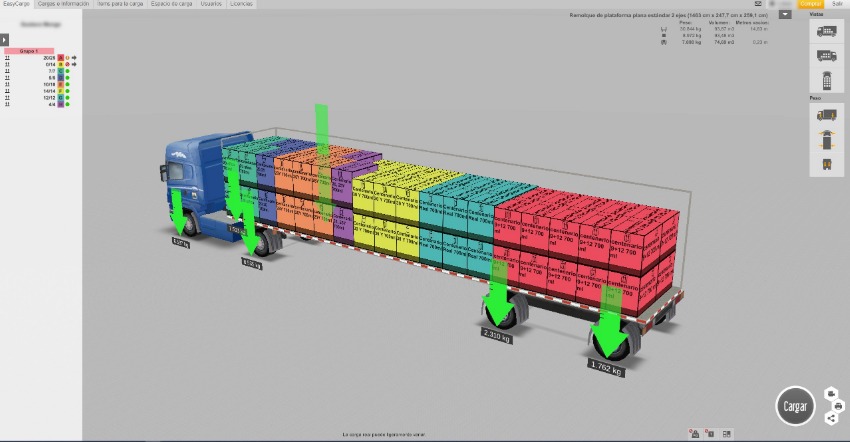Viewport: 850px width, 442px height.
Task: Expand the left sidebar panel arrow
Action: [4, 39]
